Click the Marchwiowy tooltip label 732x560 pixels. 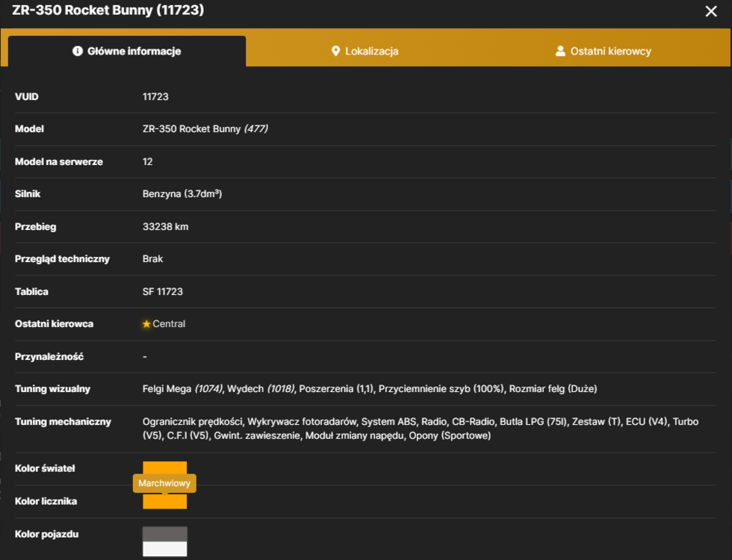coord(164,483)
